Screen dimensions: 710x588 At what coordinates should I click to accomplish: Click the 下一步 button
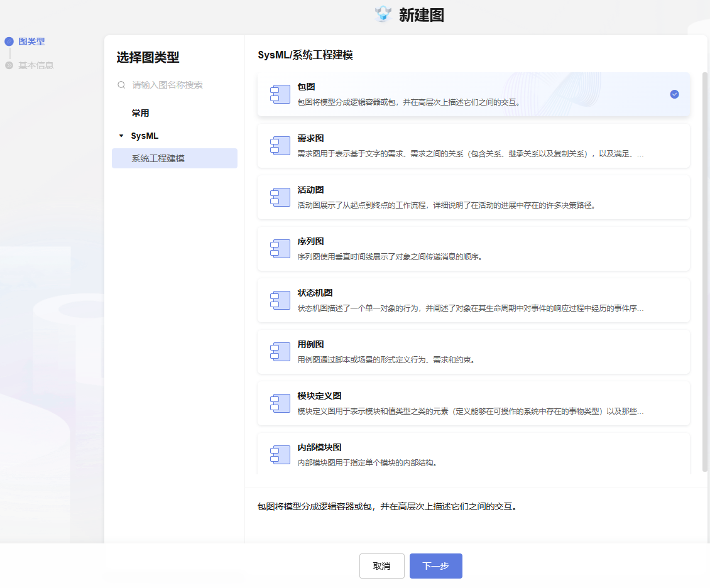tap(435, 566)
